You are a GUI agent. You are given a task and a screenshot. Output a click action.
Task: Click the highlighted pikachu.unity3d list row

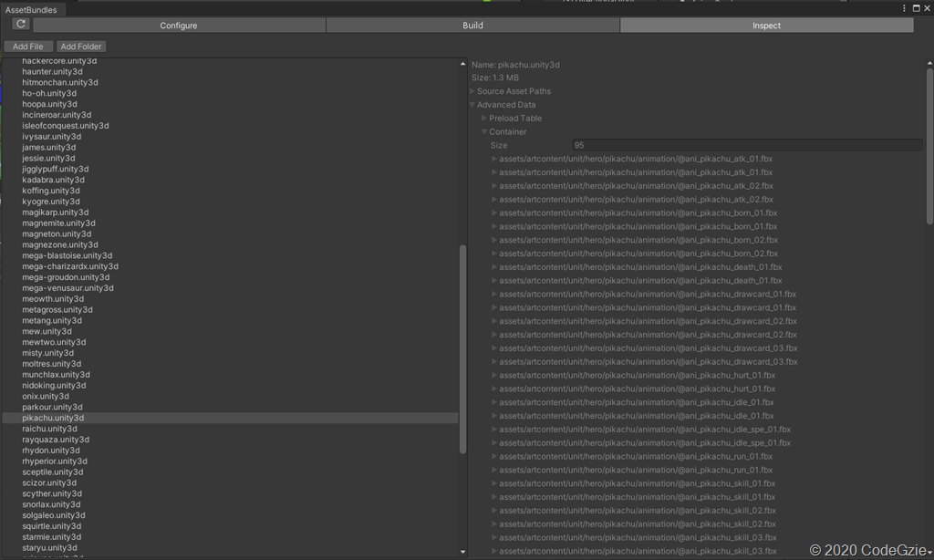click(x=231, y=419)
